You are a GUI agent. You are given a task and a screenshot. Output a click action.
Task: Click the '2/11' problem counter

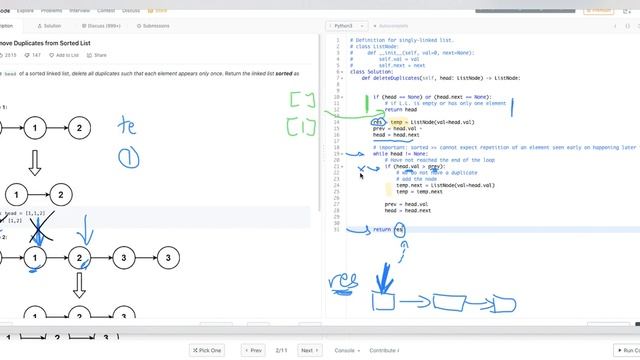[x=281, y=350]
